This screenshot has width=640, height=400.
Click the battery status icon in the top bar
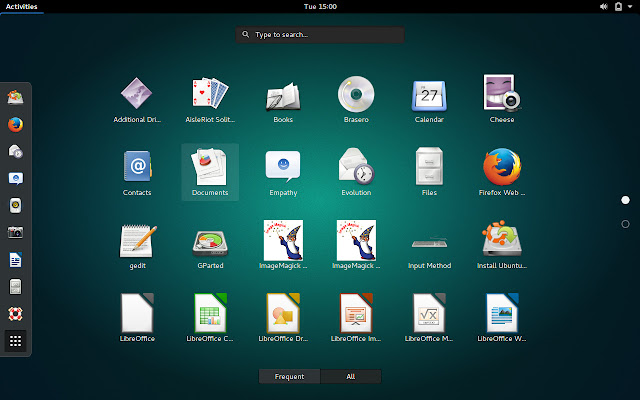[x=618, y=7]
